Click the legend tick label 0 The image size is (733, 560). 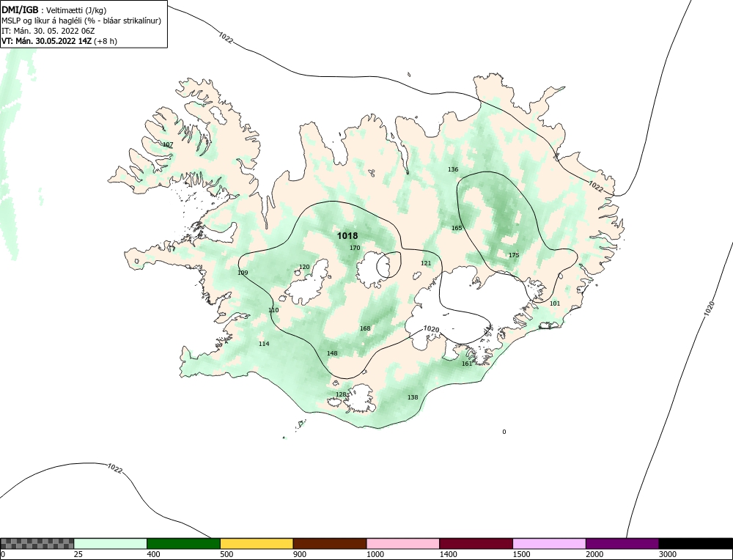(x=3, y=554)
